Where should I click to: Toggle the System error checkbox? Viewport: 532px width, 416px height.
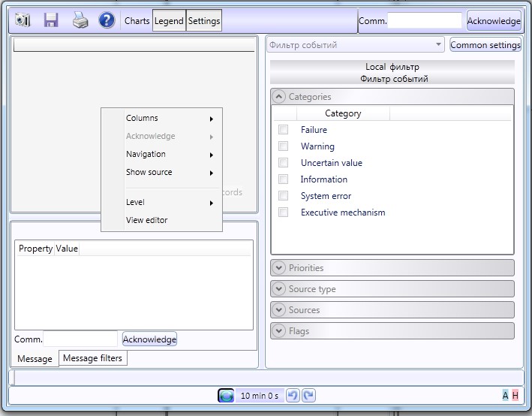[283, 195]
